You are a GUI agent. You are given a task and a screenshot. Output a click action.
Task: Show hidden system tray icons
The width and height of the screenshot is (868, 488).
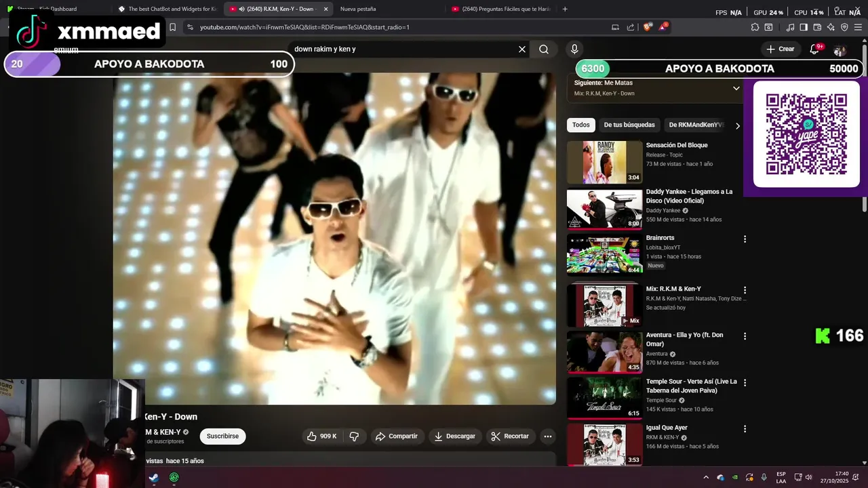pyautogui.click(x=705, y=477)
